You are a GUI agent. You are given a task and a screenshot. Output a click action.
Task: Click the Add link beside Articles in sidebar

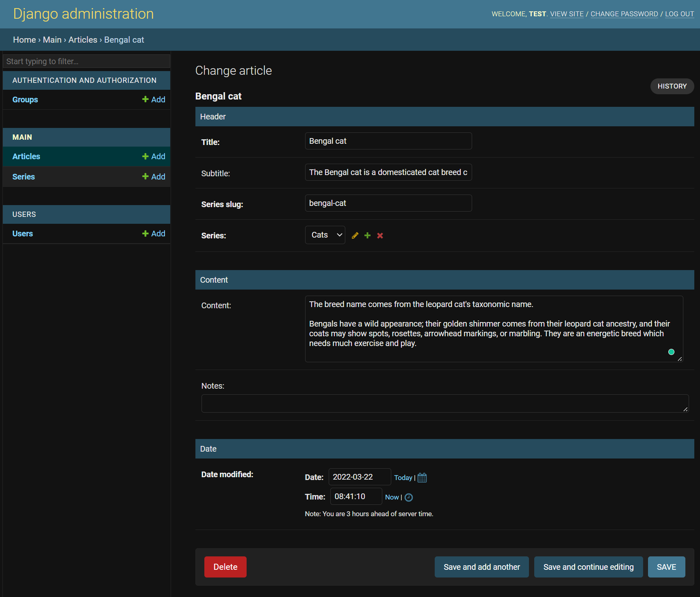coord(154,156)
